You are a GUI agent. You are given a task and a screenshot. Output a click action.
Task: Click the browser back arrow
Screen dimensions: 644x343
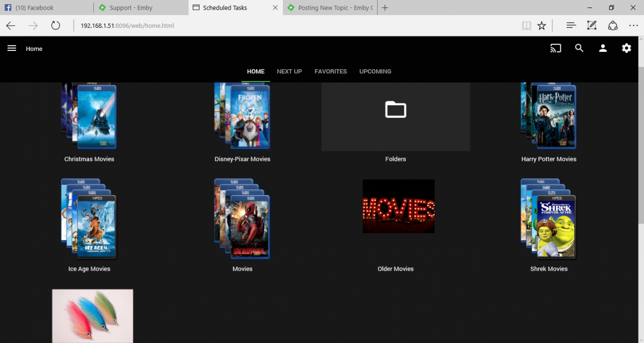click(11, 25)
